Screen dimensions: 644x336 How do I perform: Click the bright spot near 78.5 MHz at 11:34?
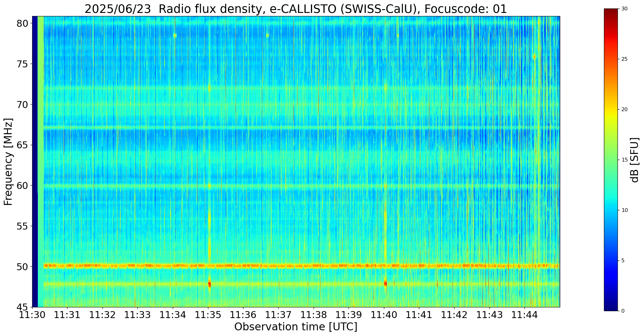[x=175, y=36]
